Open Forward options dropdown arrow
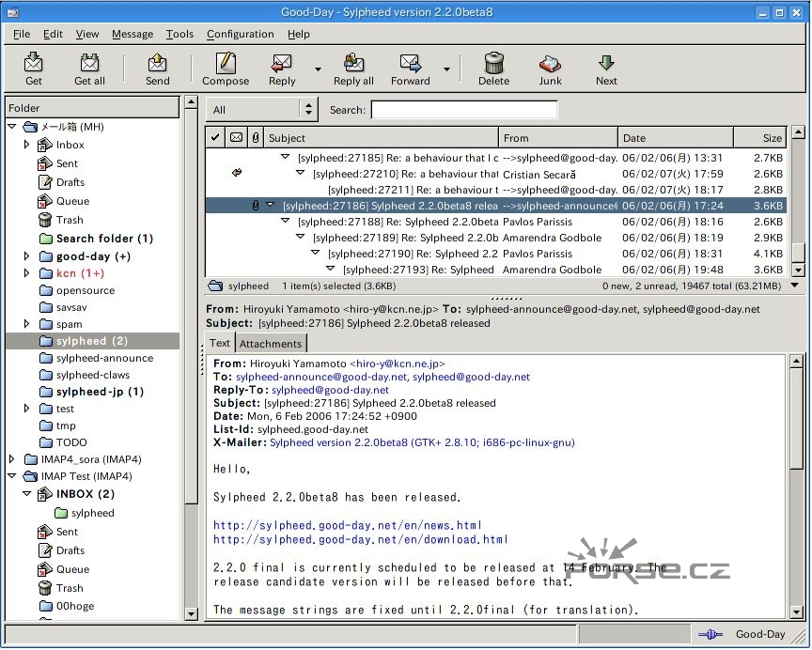The height and width of the screenshot is (650, 812). 446,69
